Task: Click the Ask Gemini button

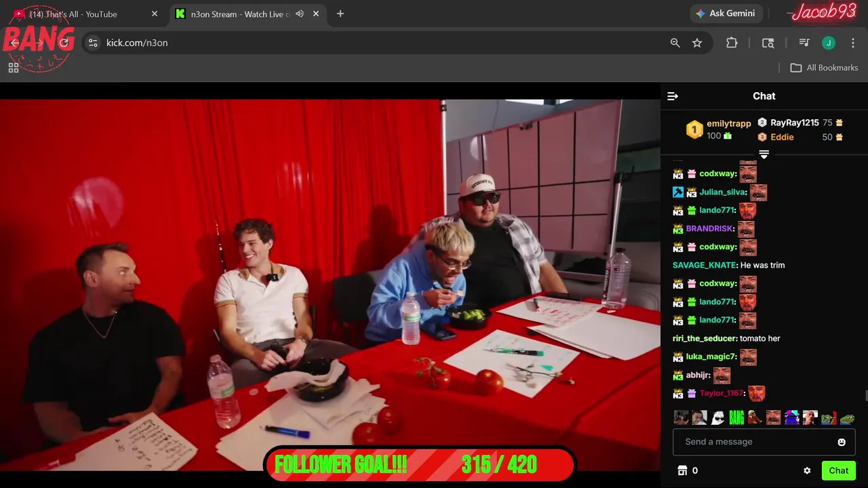Action: pos(726,14)
